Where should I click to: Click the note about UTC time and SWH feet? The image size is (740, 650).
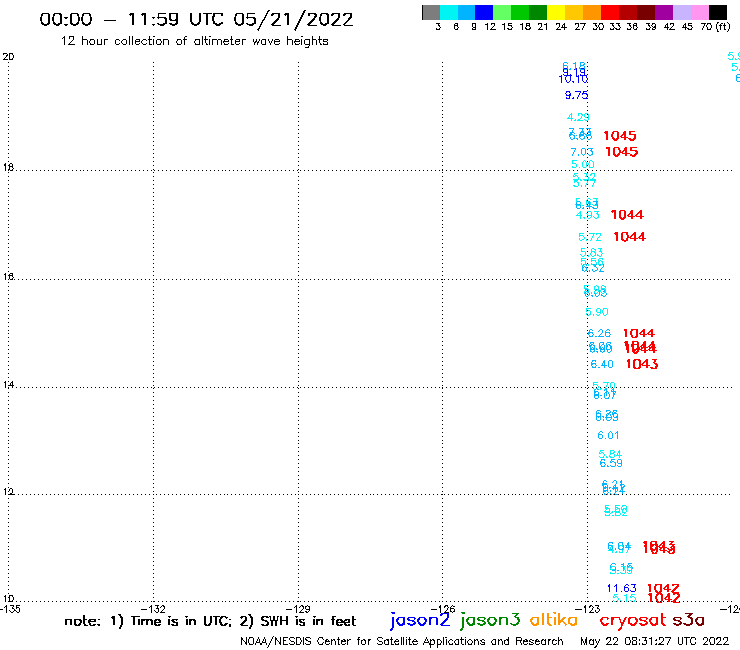pos(210,621)
